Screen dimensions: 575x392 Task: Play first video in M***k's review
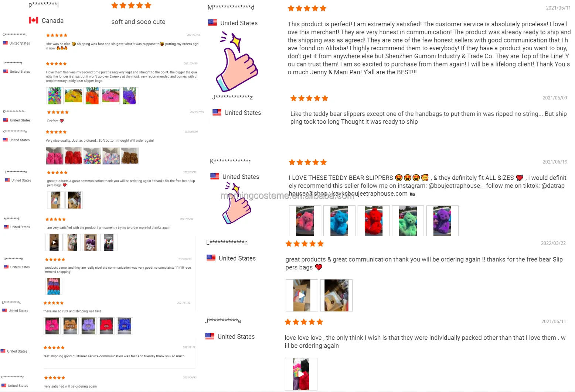(54, 243)
